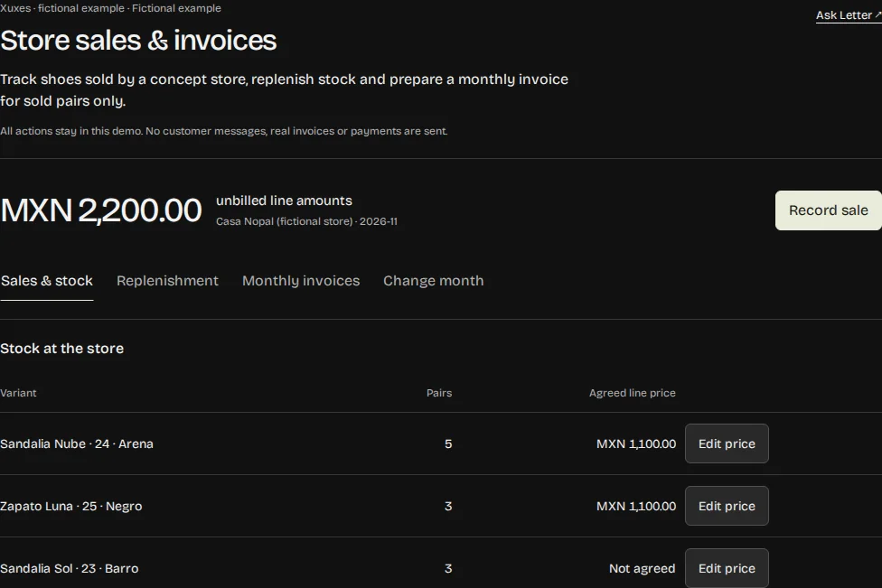Click the Pairs column header
Image resolution: width=882 pixels, height=588 pixels.
[x=439, y=393]
